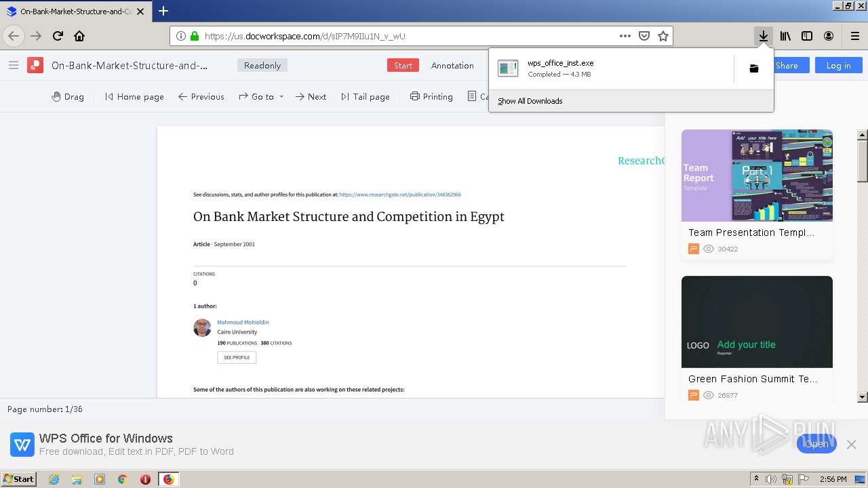Click the red Start button
This screenshot has width=868, height=488.
403,65
